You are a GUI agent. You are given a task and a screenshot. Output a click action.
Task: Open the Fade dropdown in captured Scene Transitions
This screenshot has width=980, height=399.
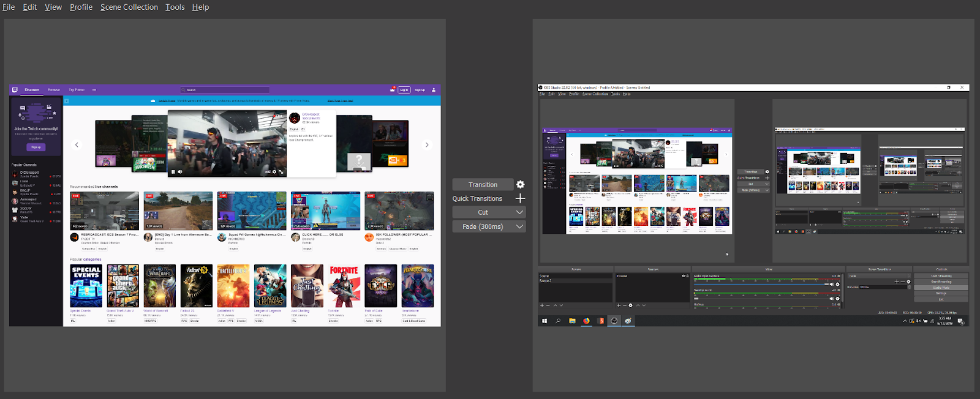pyautogui.click(x=880, y=276)
